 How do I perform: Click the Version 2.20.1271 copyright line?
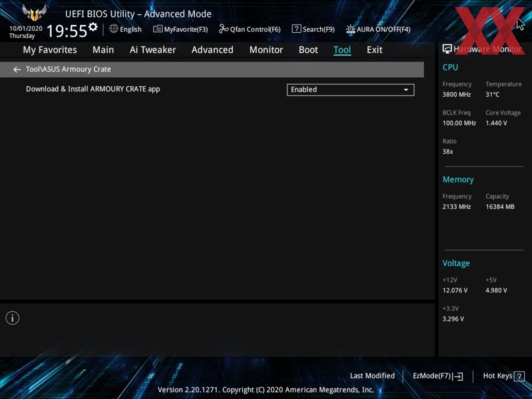click(266, 390)
